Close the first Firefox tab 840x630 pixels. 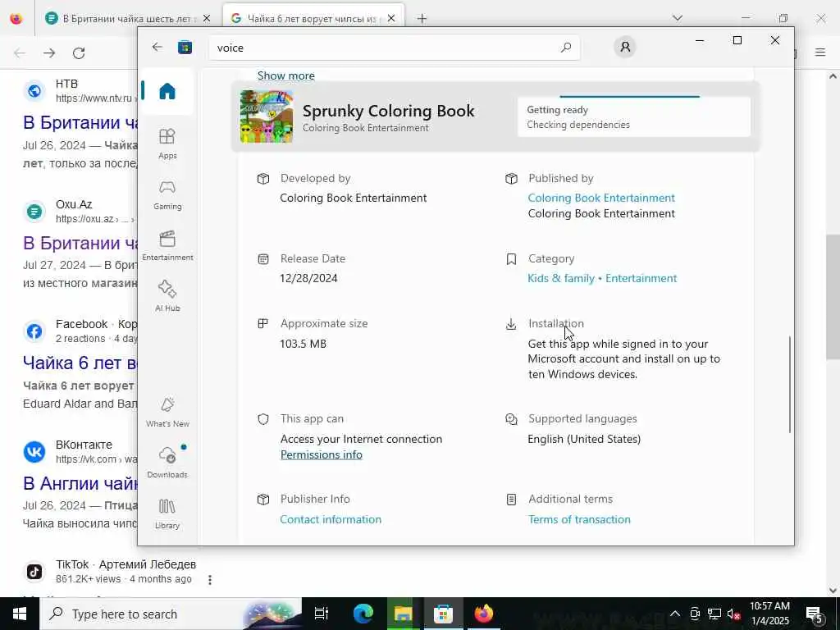206,18
